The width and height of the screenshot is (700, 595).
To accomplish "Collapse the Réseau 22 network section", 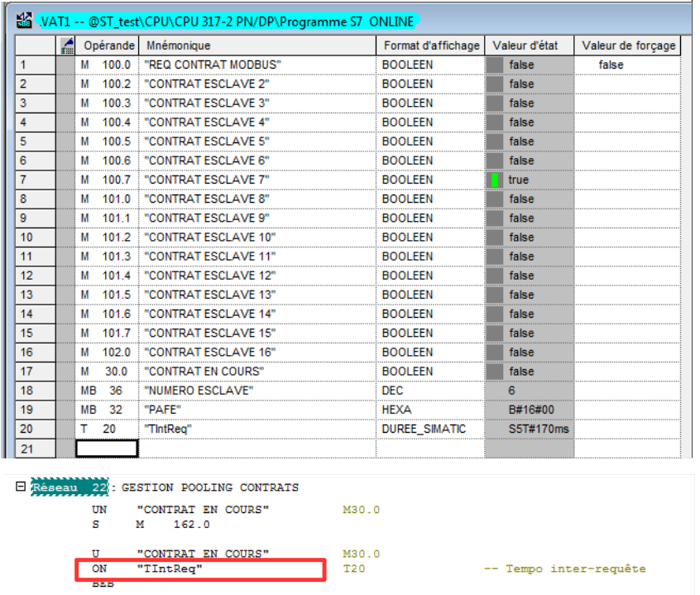I will (20, 487).
